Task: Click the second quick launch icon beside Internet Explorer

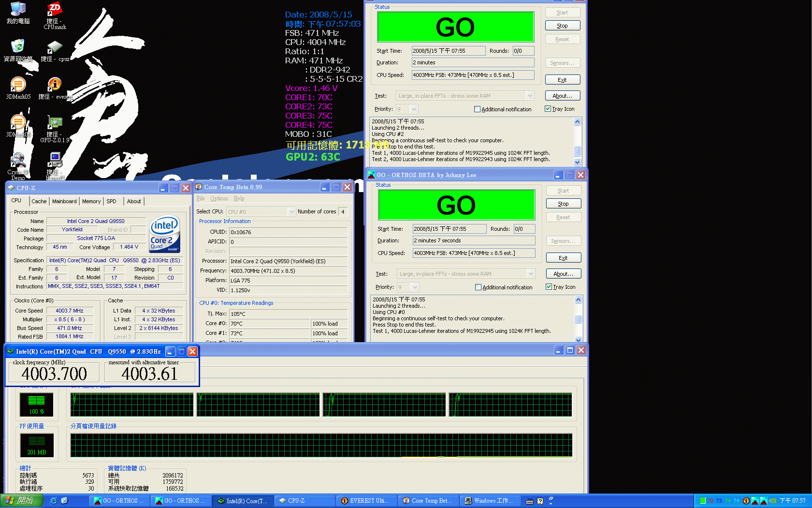Action: 65,501
